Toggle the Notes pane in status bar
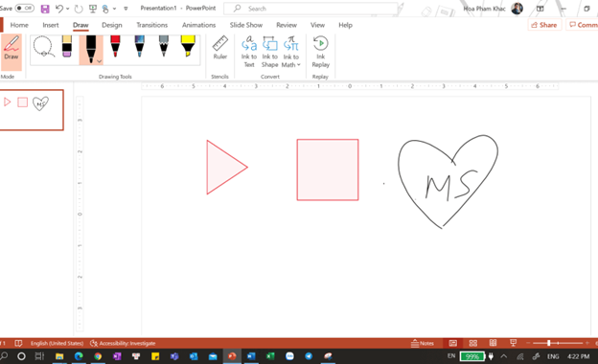This screenshot has width=598, height=364. [423, 343]
